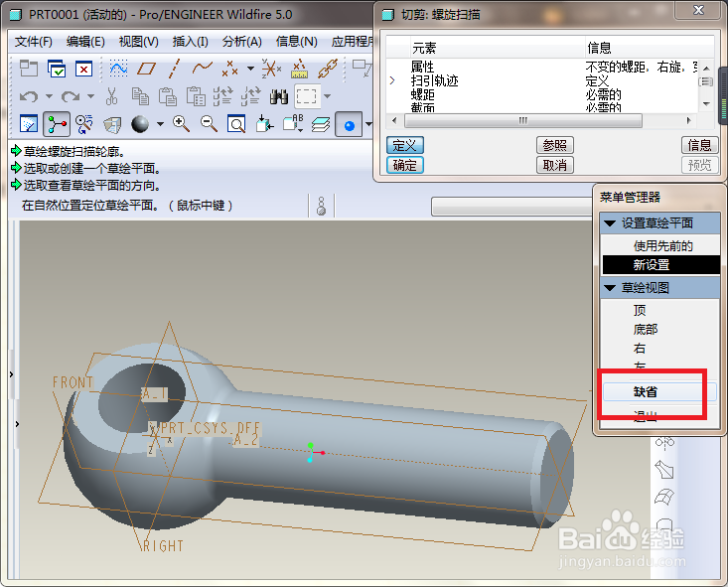Image resolution: width=728 pixels, height=587 pixels.
Task: Open the saved view list icon
Action: 293,124
